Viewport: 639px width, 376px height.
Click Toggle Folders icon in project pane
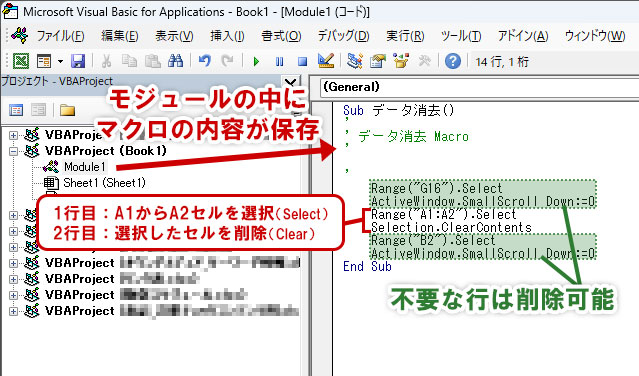67,110
